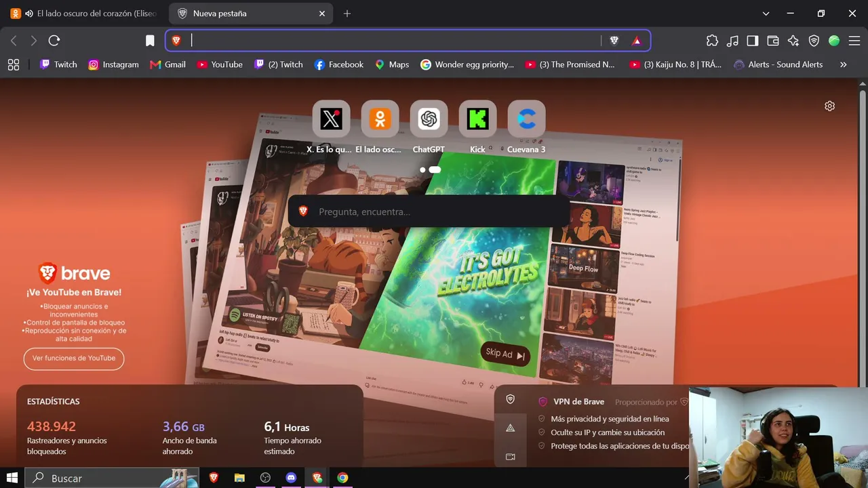The height and width of the screenshot is (488, 868).
Task: Reload the current page
Action: [x=54, y=41]
